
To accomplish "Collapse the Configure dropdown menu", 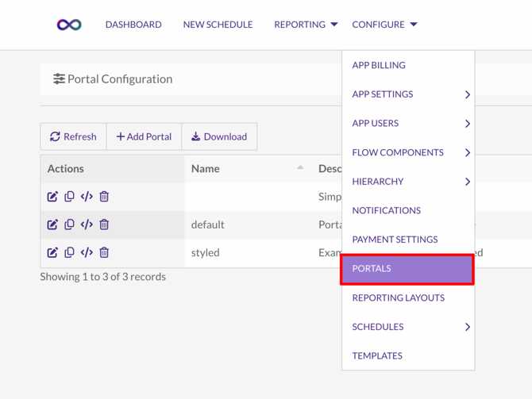I will (x=384, y=25).
